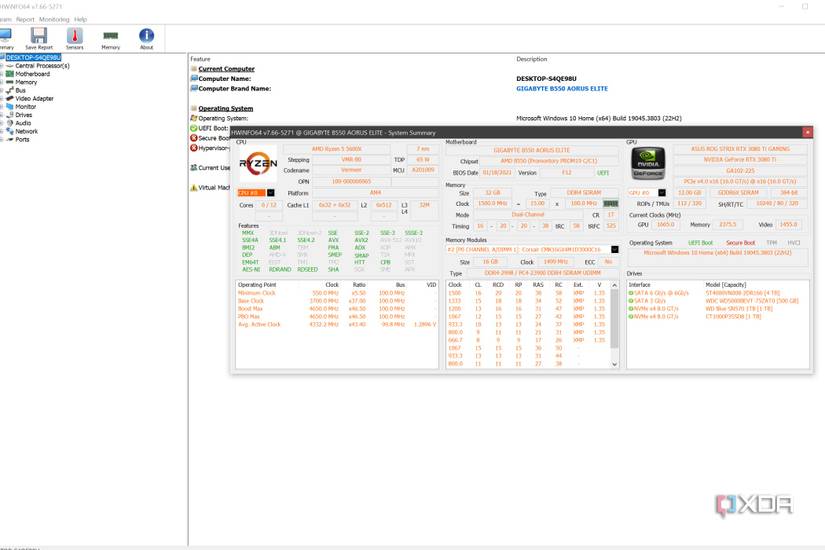Open the Sensors thermometer toolbar icon
Viewport: 825px width, 550px height.
click(x=75, y=36)
